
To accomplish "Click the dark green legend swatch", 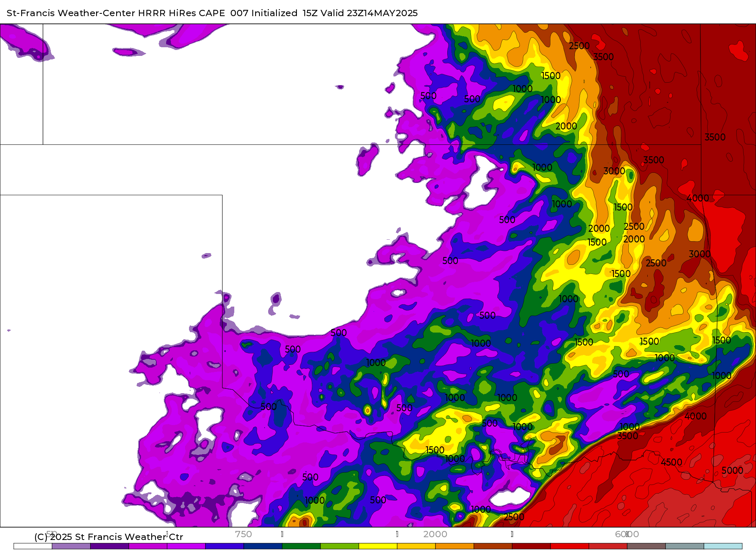I will [x=301, y=546].
